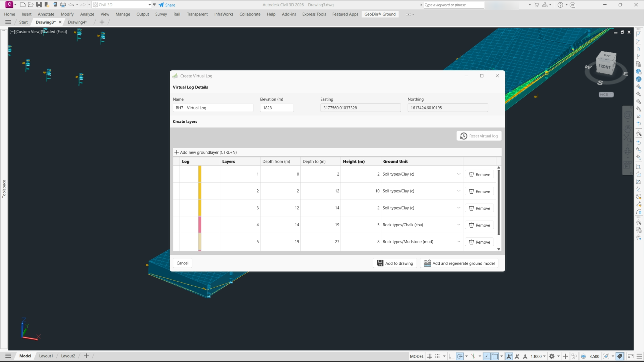
Task: Toggle the drawing grid display in status bar
Action: pyautogui.click(x=429, y=356)
